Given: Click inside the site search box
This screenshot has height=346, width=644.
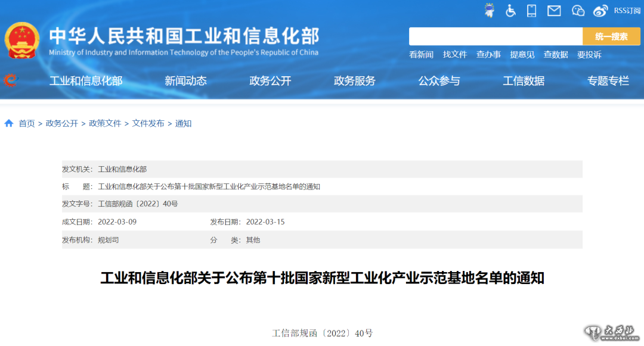Looking at the screenshot, I should 495,36.
